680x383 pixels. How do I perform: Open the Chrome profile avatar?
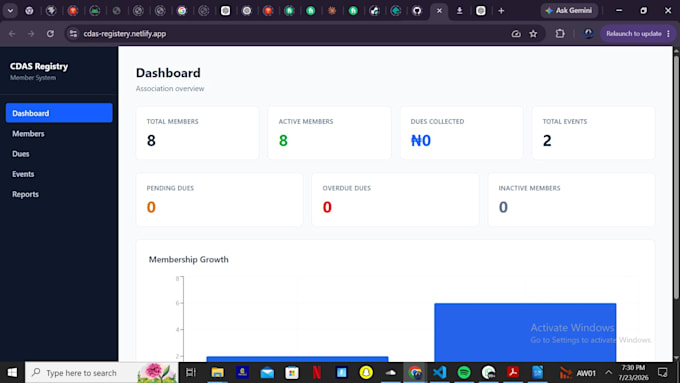point(588,33)
